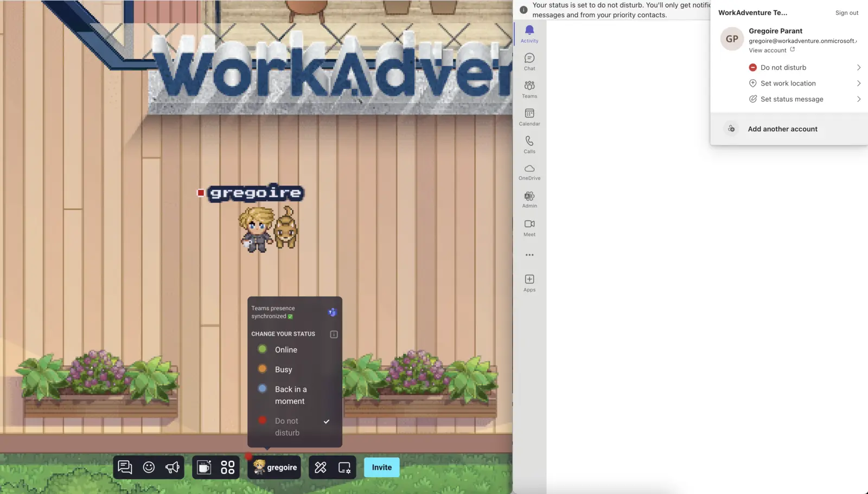Screen dimensions: 868x494
Task: Choose Set status message menu item
Action: [x=792, y=99]
